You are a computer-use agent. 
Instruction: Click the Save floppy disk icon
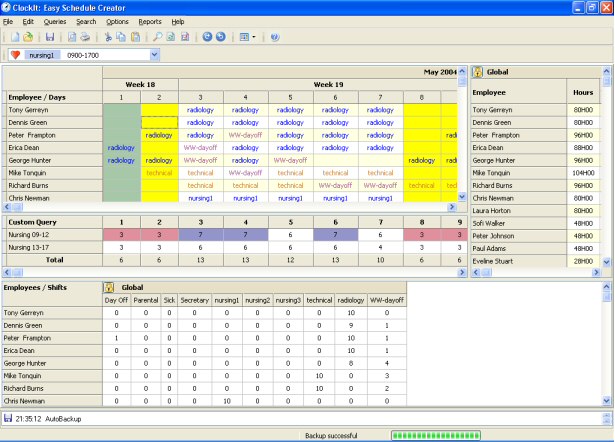click(x=50, y=37)
